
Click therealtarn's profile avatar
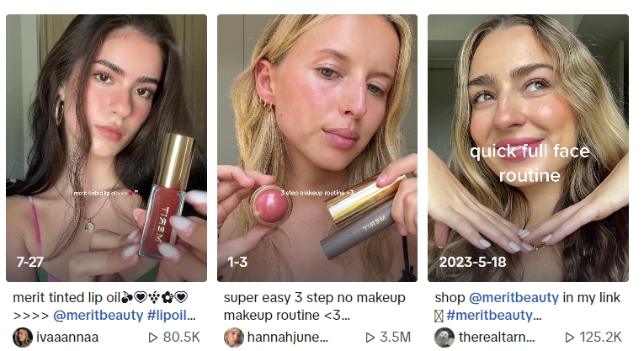[x=444, y=338]
